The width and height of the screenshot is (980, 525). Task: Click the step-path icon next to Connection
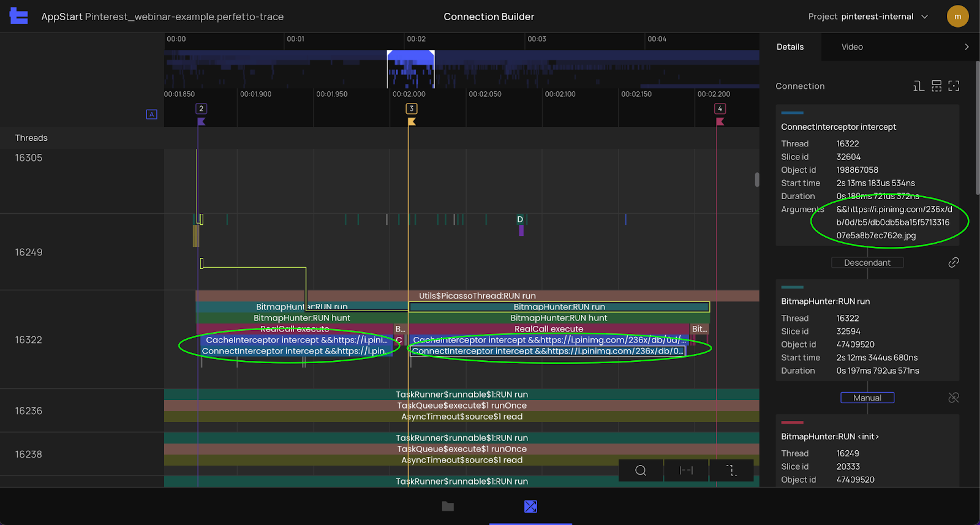point(918,86)
